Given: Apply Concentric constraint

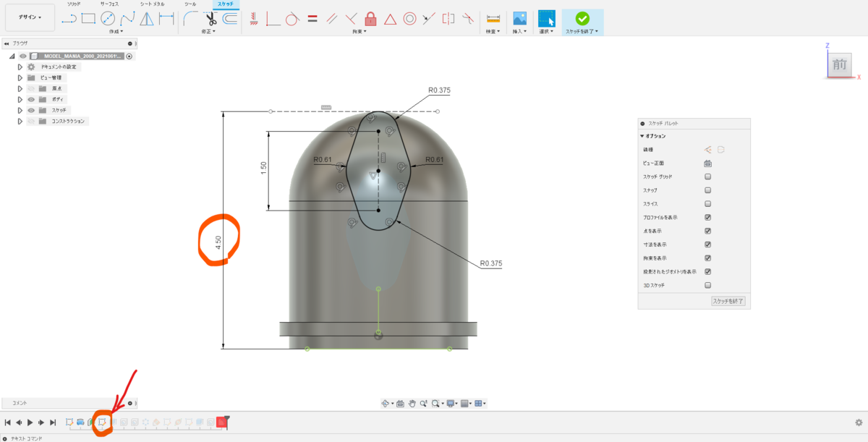Looking at the screenshot, I should 410,19.
